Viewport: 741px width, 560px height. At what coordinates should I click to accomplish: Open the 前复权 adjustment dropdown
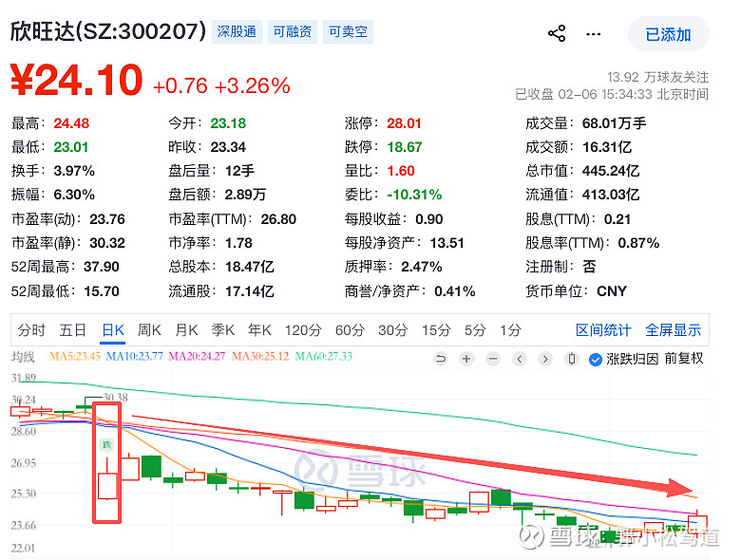[684, 359]
